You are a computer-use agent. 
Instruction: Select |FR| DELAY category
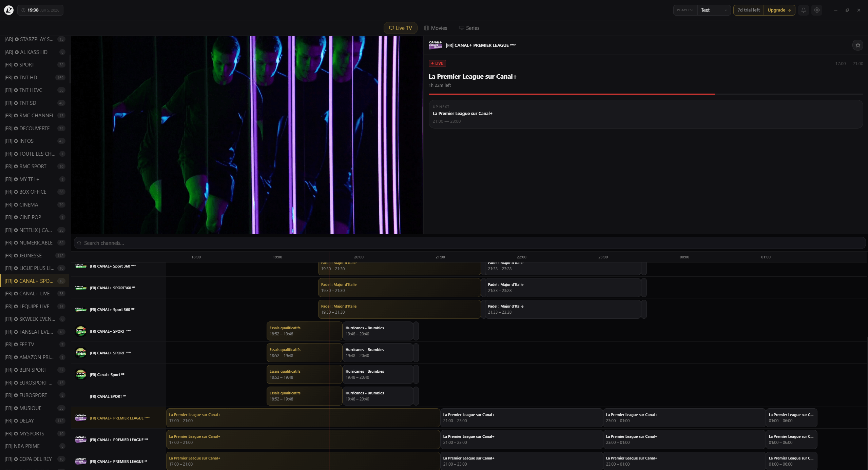pyautogui.click(x=35, y=421)
